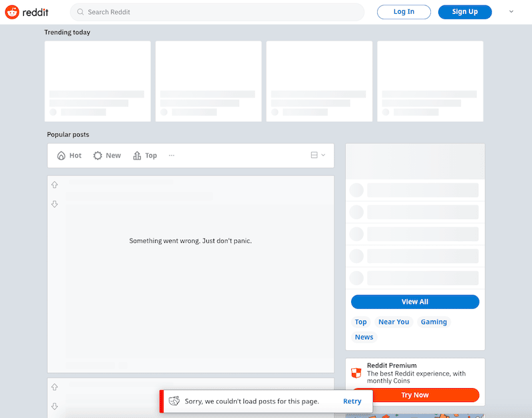Upvote the first post placeholder
Viewport: 532px width, 418px height.
55,185
